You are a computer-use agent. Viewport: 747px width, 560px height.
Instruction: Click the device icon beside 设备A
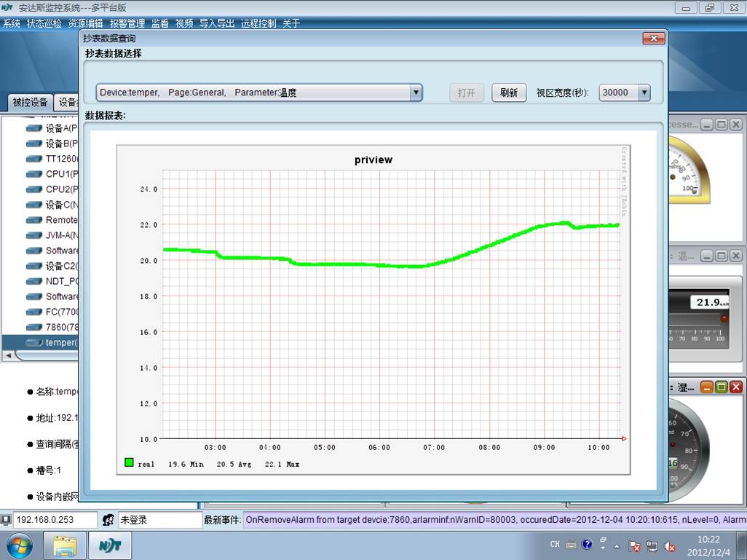33,128
